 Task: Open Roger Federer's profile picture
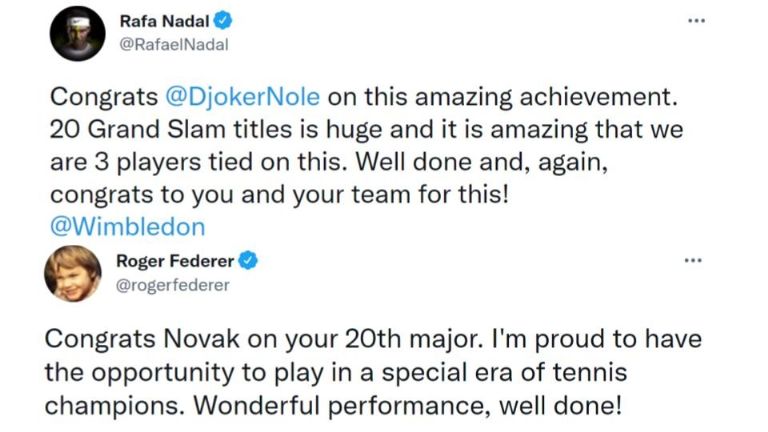(72, 273)
